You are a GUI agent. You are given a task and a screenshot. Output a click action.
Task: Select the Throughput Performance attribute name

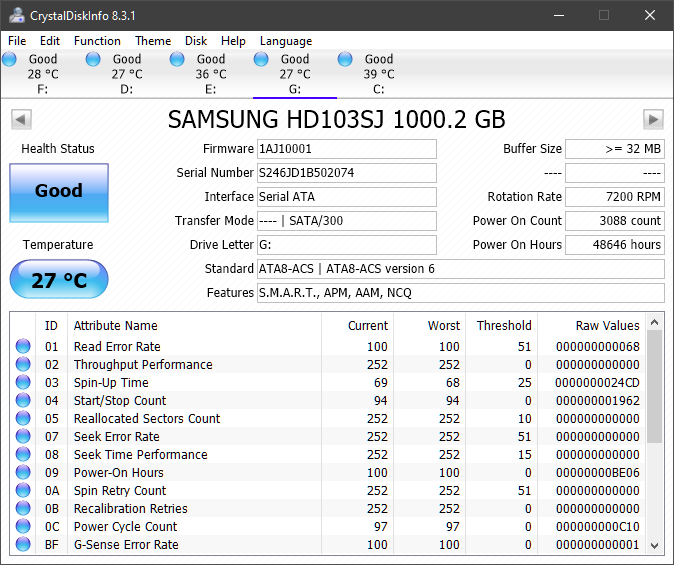(143, 364)
